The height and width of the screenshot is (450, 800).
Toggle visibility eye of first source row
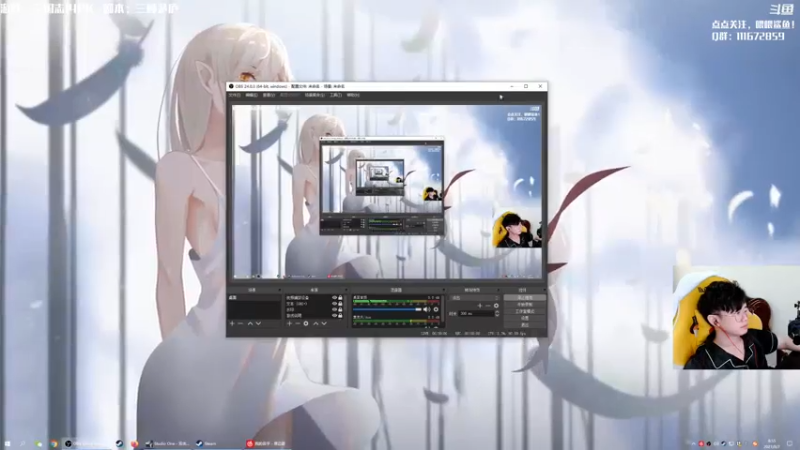point(335,297)
